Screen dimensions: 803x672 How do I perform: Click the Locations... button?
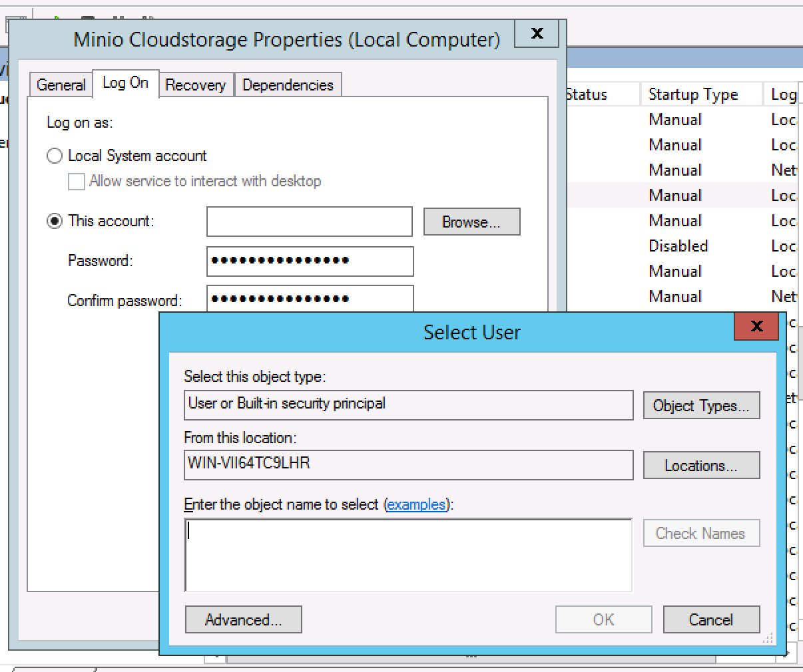pyautogui.click(x=701, y=465)
